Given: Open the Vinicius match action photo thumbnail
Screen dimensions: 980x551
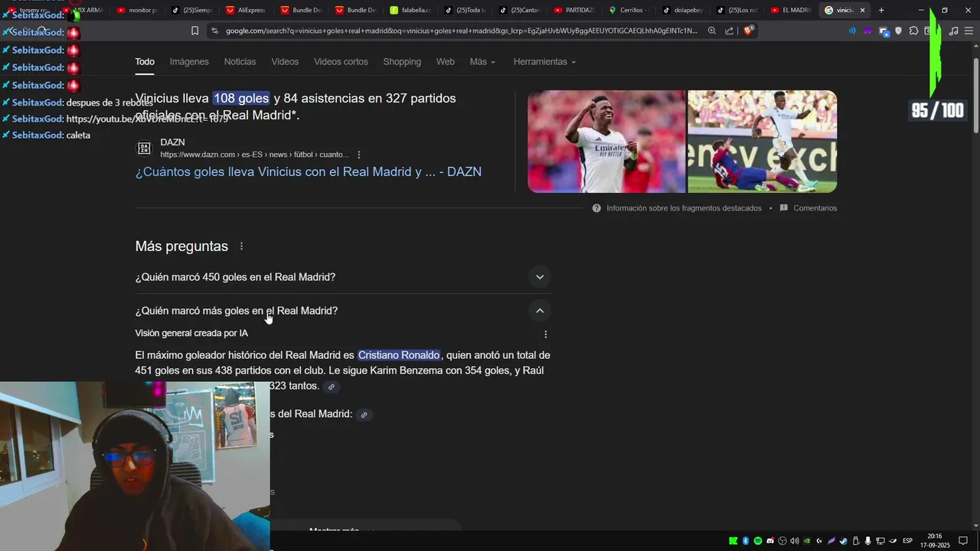Looking at the screenshot, I should (x=763, y=142).
